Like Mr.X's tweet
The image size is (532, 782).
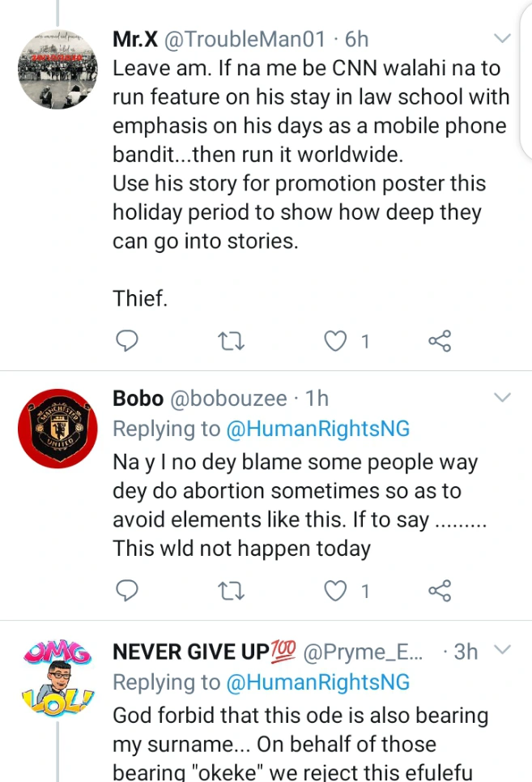point(335,341)
